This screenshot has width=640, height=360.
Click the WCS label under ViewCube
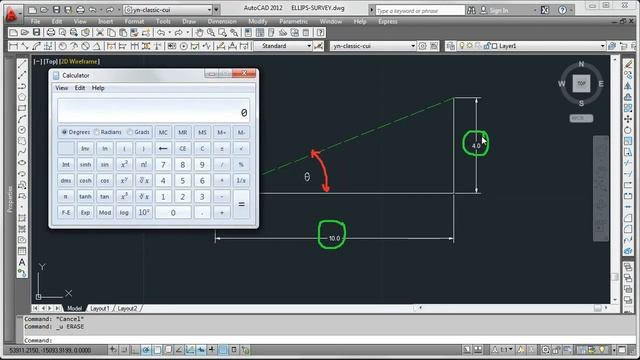point(581,118)
